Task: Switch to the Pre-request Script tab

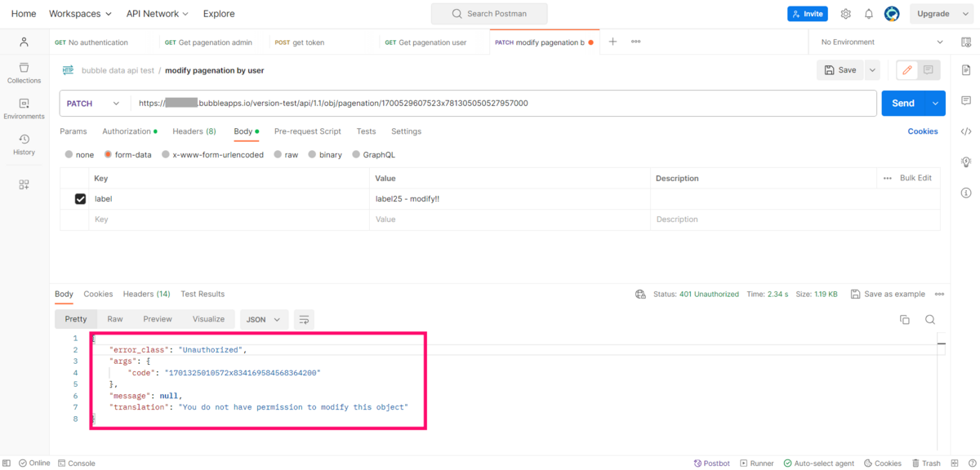Action: pos(308,131)
